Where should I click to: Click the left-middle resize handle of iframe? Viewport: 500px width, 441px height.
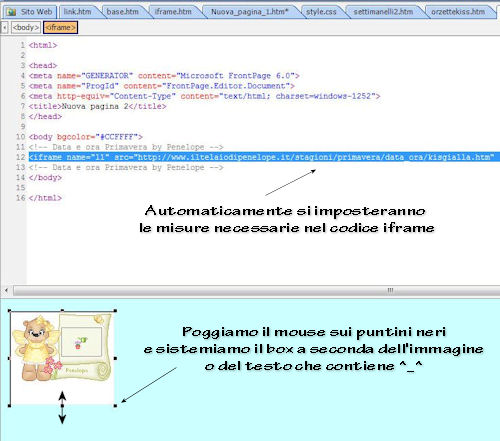click(9, 358)
